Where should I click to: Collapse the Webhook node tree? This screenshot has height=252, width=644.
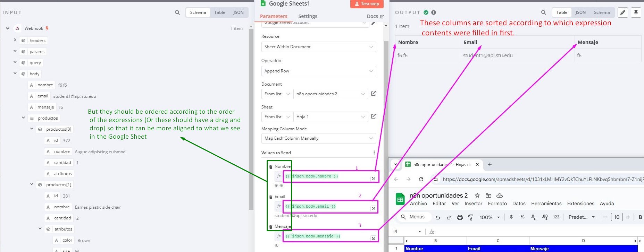pos(8,28)
